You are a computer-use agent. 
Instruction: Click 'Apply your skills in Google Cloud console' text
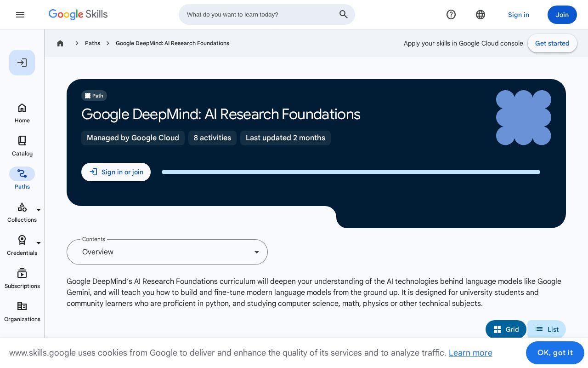(x=464, y=43)
